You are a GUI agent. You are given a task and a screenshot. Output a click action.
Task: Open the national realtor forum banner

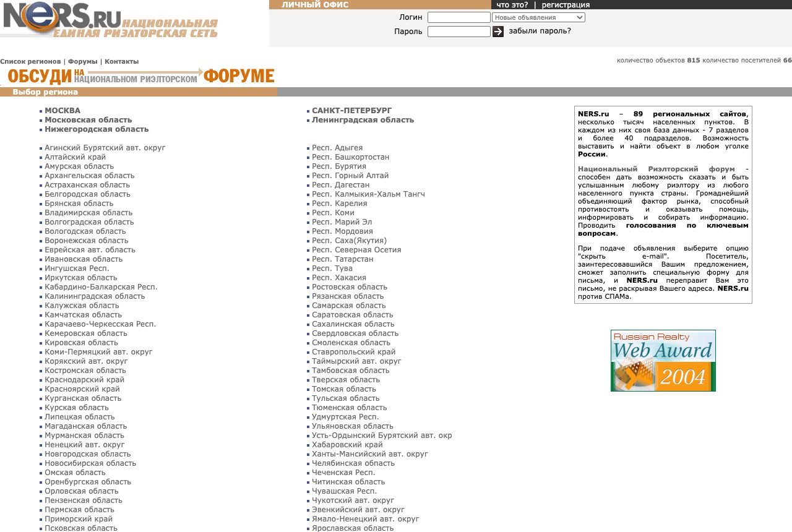coord(141,75)
